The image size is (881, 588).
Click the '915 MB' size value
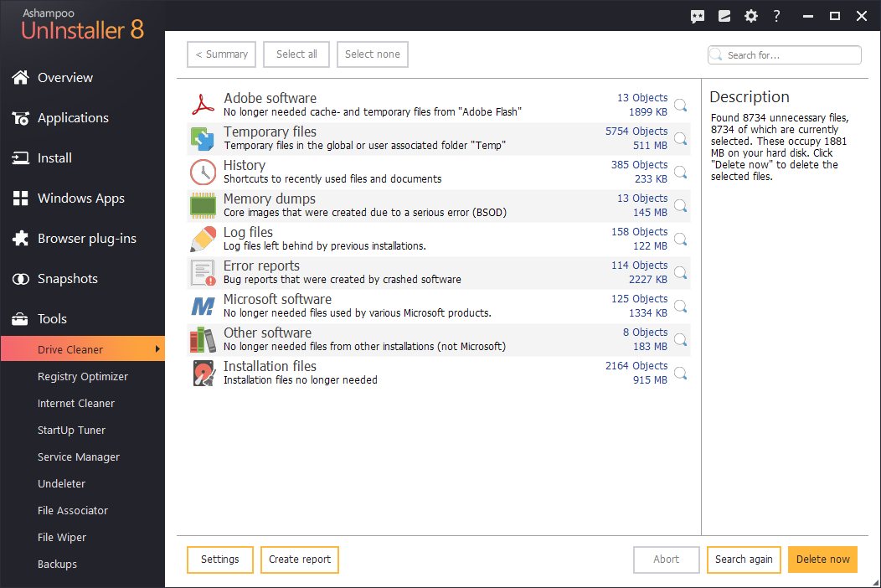point(650,380)
